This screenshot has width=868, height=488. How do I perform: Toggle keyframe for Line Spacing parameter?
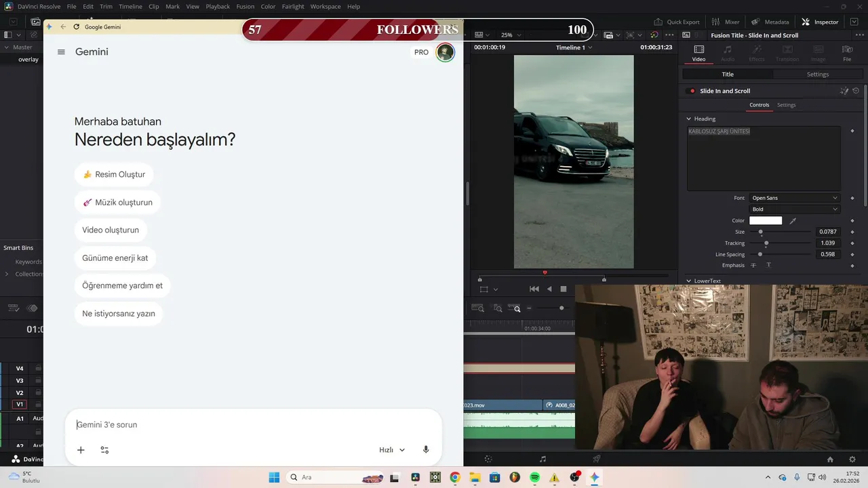pos(852,254)
